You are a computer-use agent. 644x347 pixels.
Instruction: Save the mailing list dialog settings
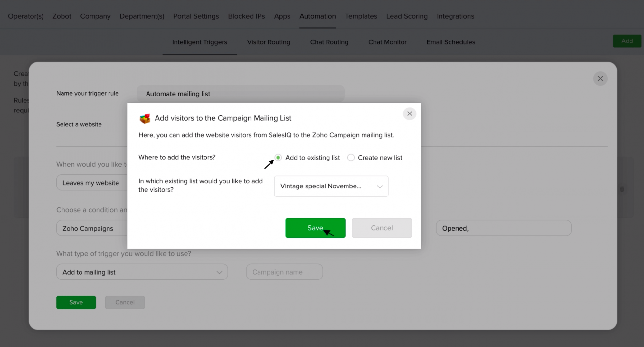click(x=315, y=228)
